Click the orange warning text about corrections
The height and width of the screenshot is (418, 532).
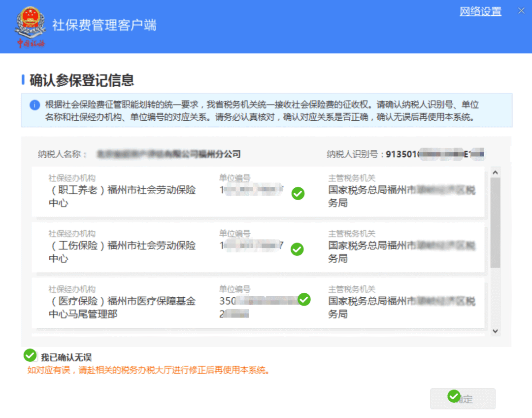(149, 370)
